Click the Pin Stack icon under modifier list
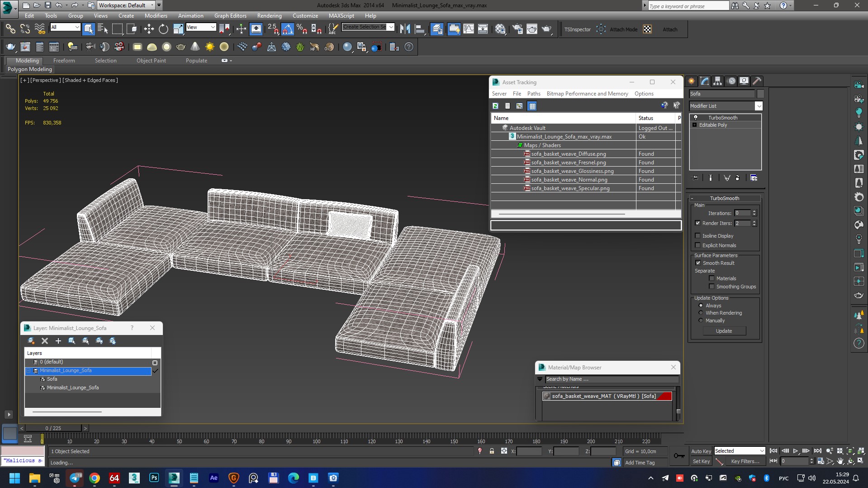868x488 pixels. (x=695, y=178)
